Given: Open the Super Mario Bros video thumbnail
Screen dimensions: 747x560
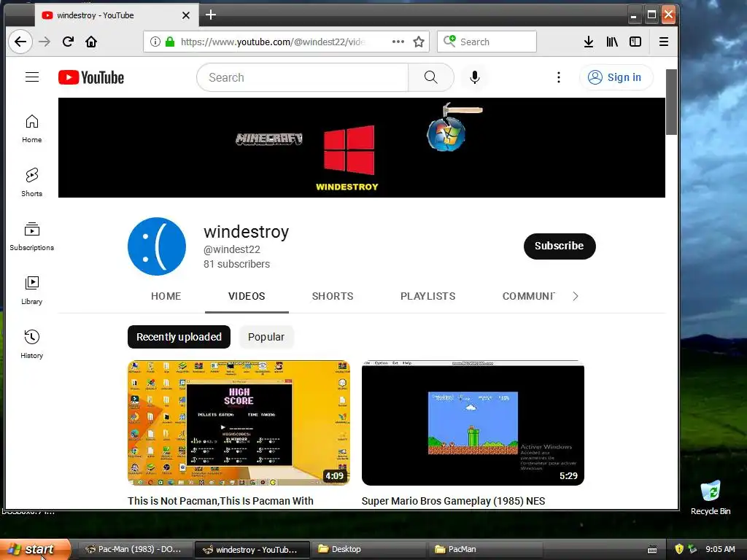Looking at the screenshot, I should [473, 423].
